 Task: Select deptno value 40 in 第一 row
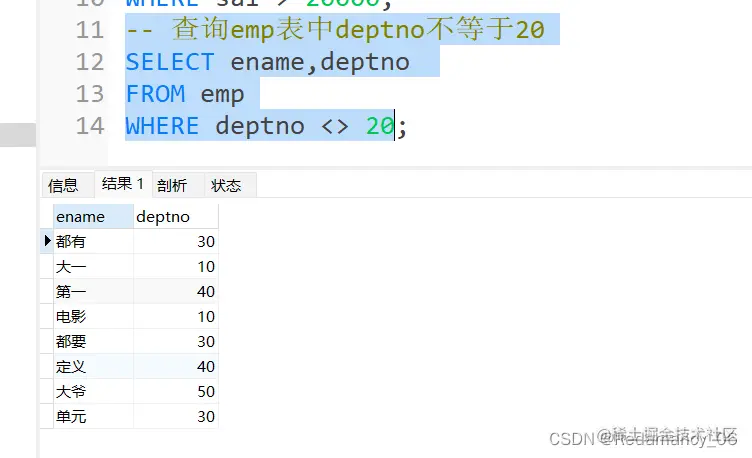coord(176,291)
